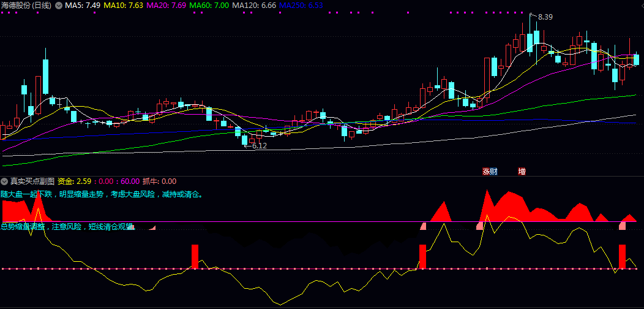Click the first red buy-signal bar
This screenshot has width=644, height=309.
(x=195, y=257)
